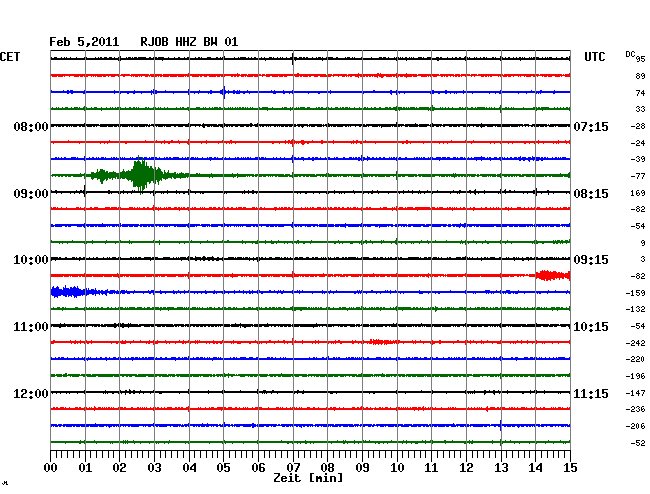Select the DC value 169

638,193
